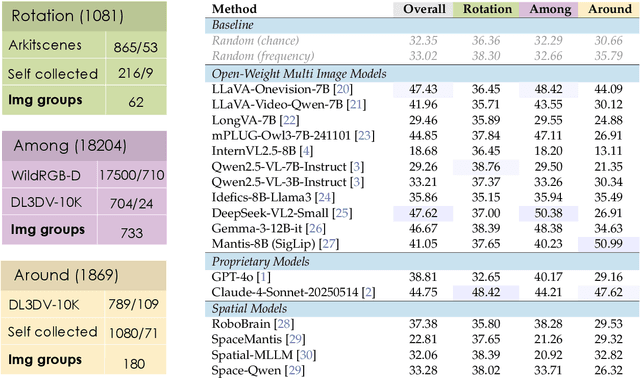Click citation [1] beside GPT-4o
This screenshot has width=640, height=378.
point(264,277)
